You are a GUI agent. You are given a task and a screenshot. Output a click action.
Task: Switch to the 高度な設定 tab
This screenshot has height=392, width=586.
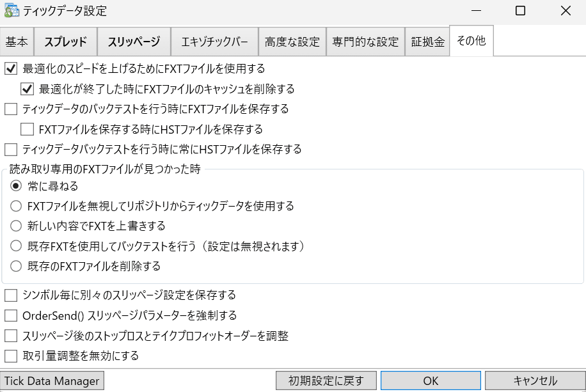(292, 41)
